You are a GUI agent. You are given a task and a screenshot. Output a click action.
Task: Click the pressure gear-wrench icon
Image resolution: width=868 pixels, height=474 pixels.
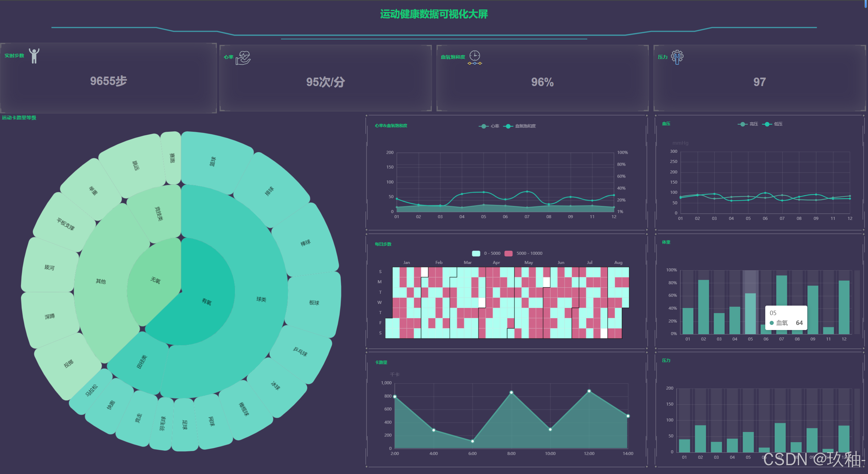point(677,57)
